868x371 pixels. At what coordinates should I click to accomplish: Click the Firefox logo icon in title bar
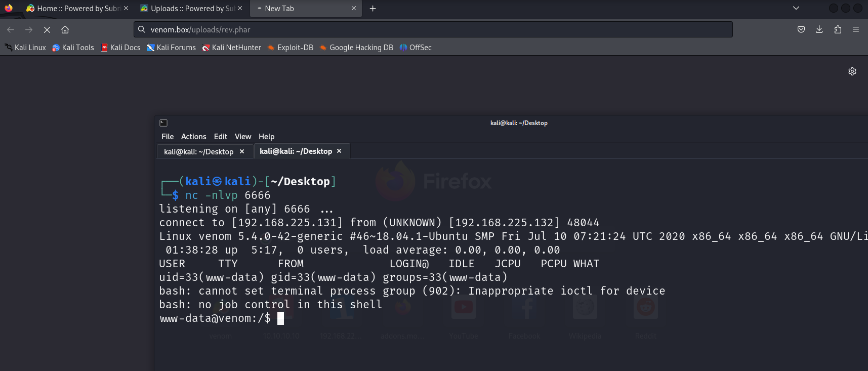pyautogui.click(x=9, y=8)
